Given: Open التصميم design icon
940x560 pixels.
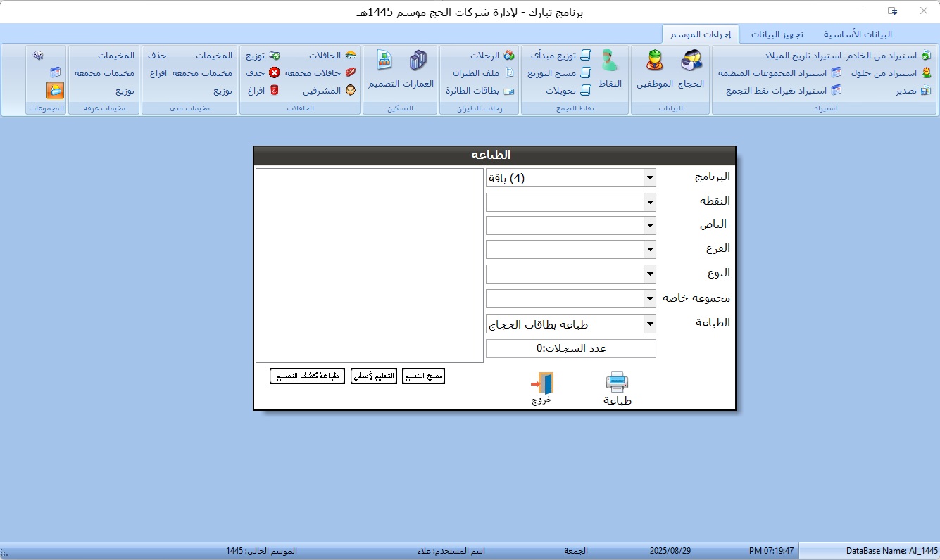Looking at the screenshot, I should (x=384, y=63).
